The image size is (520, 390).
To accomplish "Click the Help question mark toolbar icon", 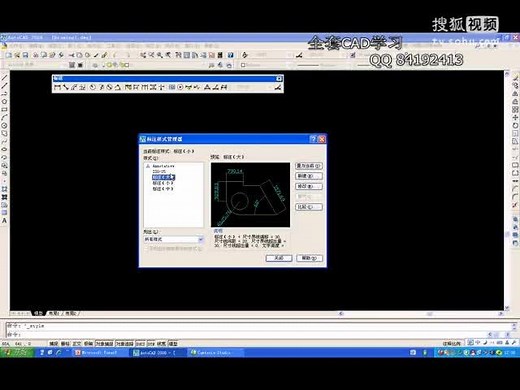I will 230,55.
